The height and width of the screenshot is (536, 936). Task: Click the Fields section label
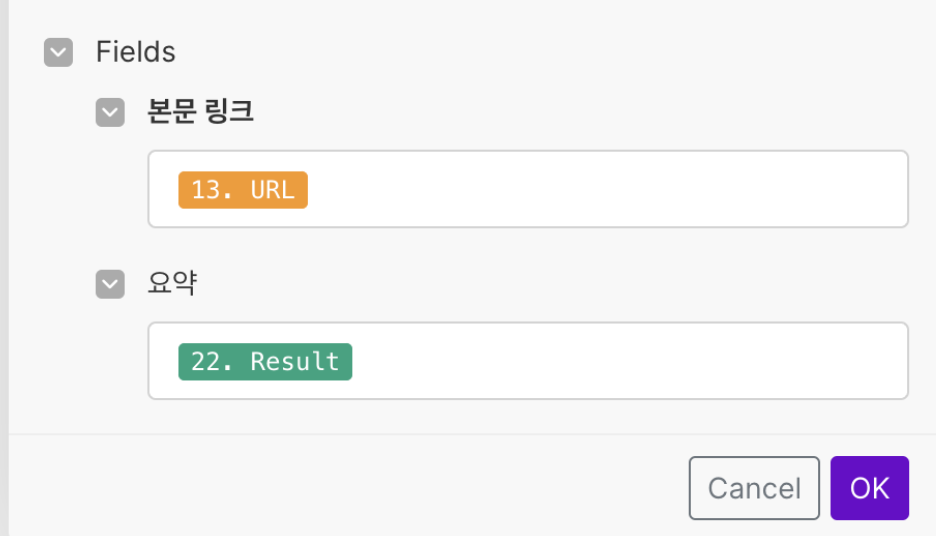click(x=136, y=52)
